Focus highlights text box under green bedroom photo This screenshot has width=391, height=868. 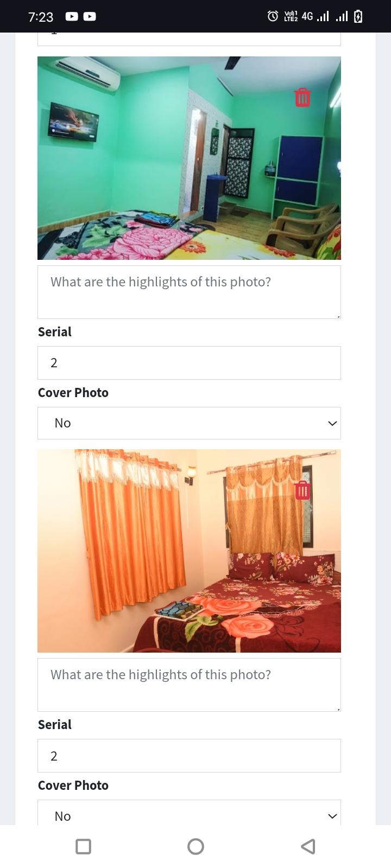189,292
